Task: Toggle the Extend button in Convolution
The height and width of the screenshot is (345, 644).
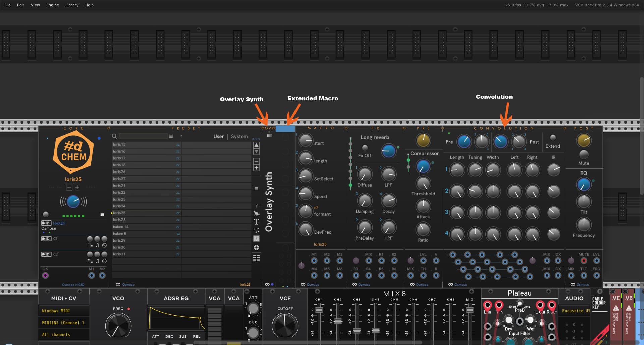Action: click(x=553, y=138)
